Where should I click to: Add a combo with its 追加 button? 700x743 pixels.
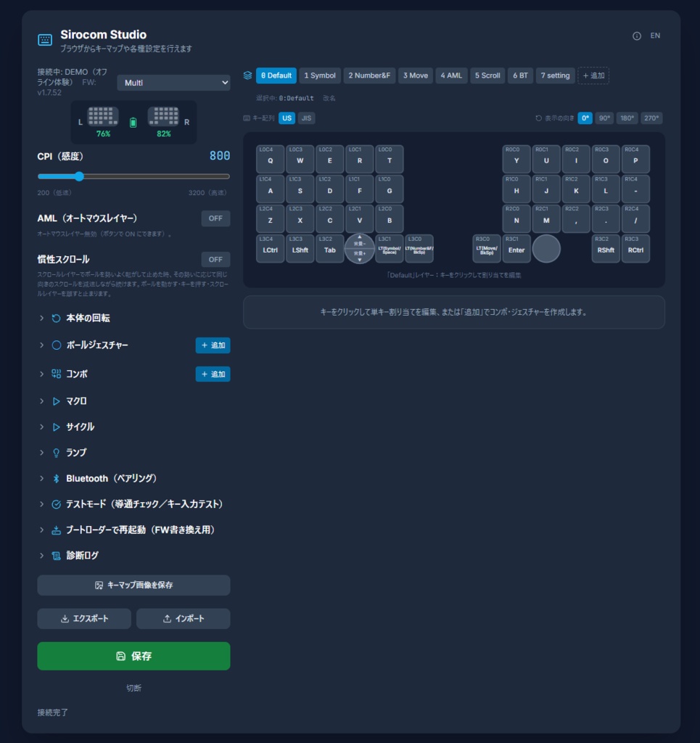coord(213,374)
